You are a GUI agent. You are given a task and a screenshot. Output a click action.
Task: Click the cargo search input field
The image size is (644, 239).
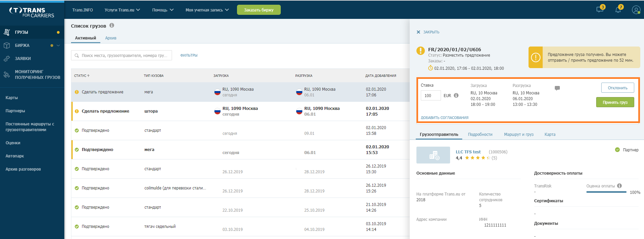pos(122,55)
